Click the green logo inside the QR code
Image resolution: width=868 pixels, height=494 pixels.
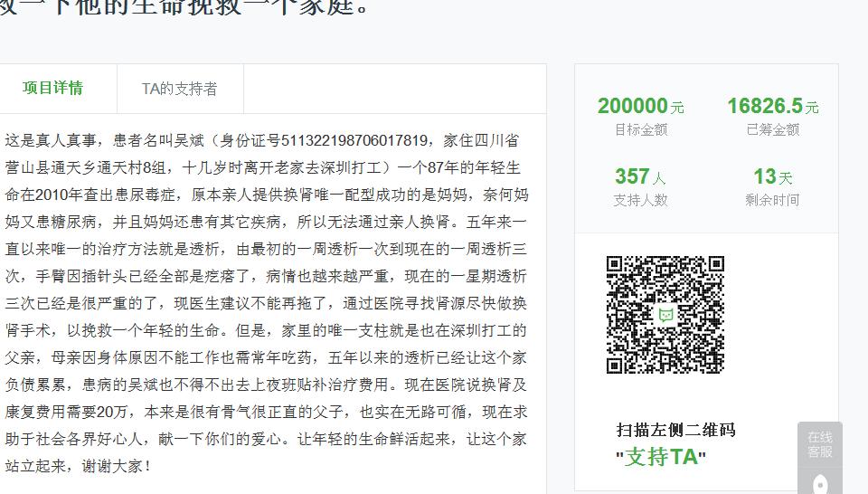[665, 315]
